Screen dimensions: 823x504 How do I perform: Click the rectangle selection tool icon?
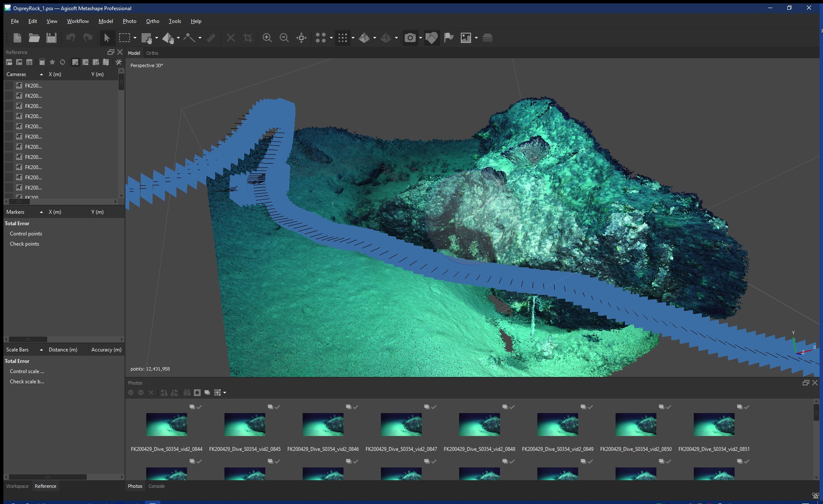click(x=124, y=37)
